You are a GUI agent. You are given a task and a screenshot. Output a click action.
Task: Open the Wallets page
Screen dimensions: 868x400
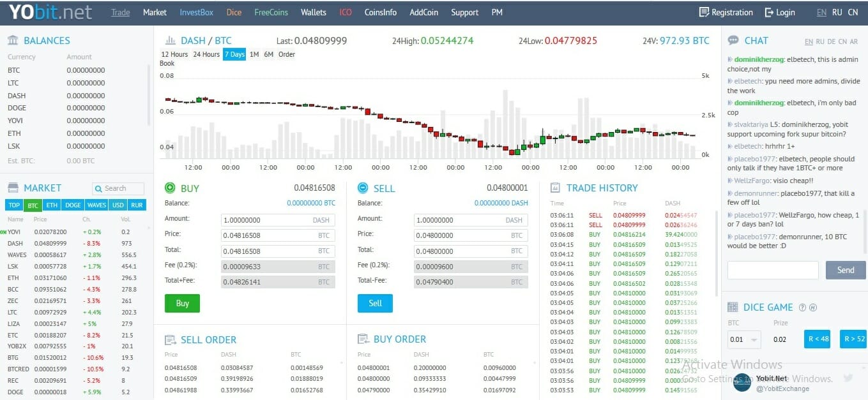[x=314, y=12]
